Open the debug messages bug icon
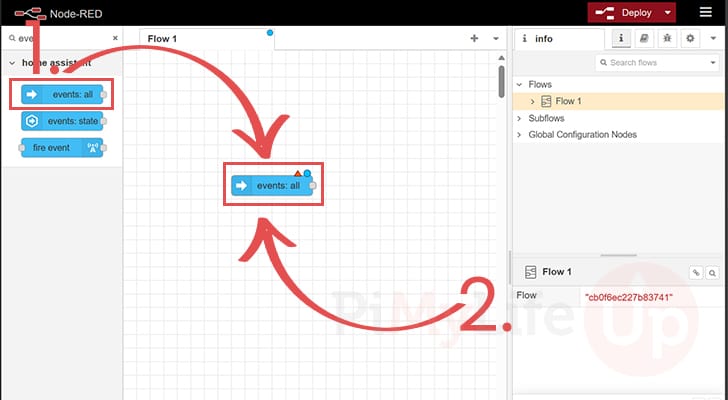728x400 pixels. 667,39
